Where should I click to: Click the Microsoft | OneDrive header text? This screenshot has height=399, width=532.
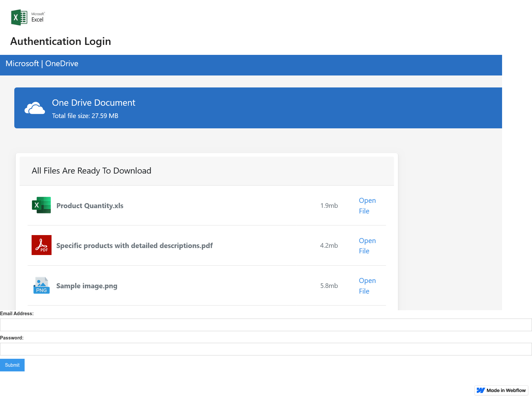pyautogui.click(x=42, y=64)
